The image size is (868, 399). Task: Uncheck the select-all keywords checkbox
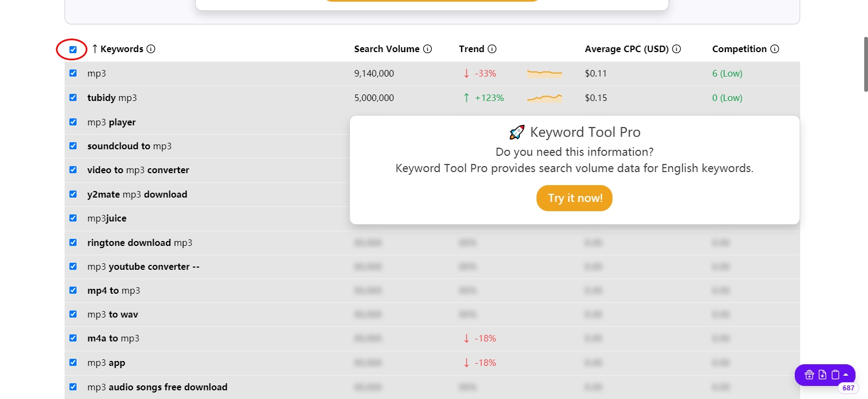point(73,49)
